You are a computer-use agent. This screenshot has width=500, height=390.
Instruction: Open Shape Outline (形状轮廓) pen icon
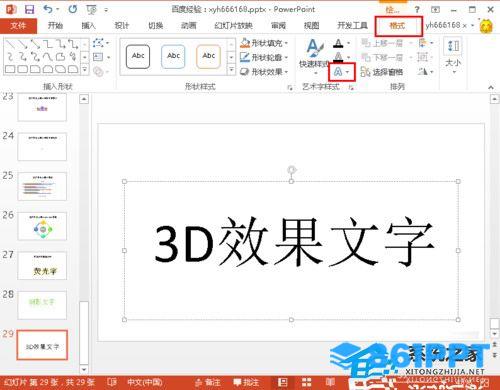click(245, 57)
